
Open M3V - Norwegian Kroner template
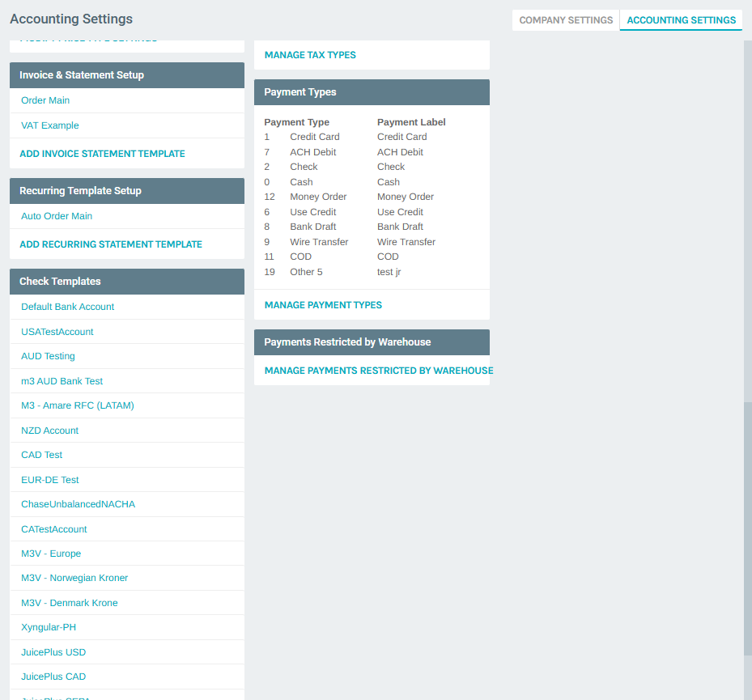click(74, 578)
